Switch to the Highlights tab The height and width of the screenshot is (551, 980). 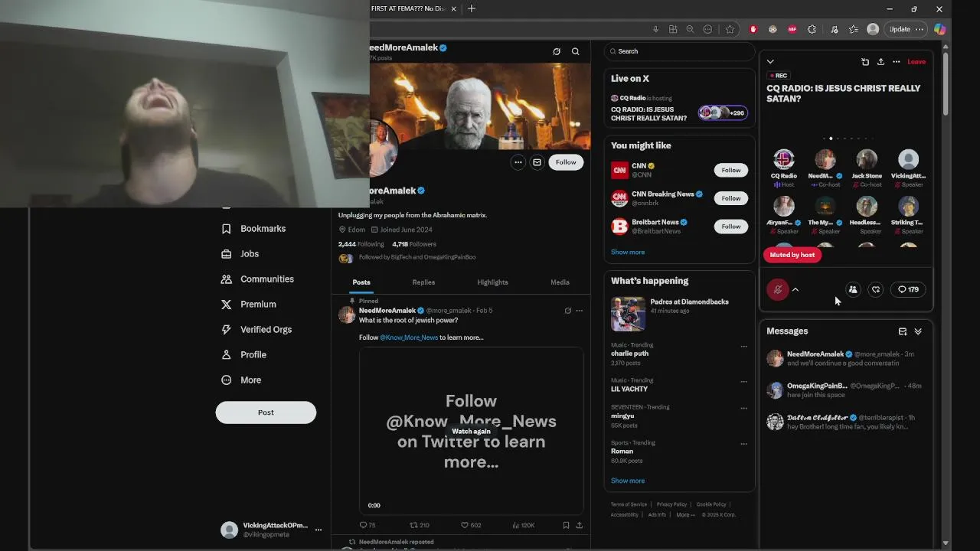pyautogui.click(x=492, y=282)
